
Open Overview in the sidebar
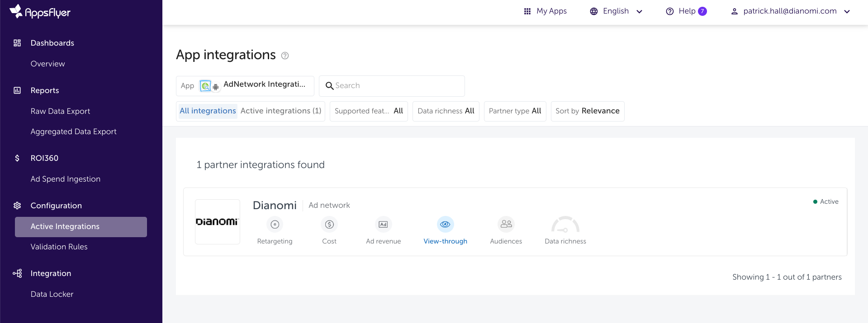(48, 64)
